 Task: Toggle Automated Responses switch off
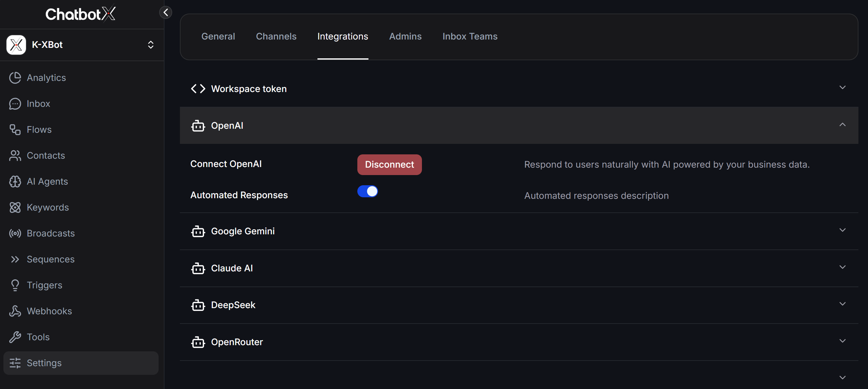367,191
